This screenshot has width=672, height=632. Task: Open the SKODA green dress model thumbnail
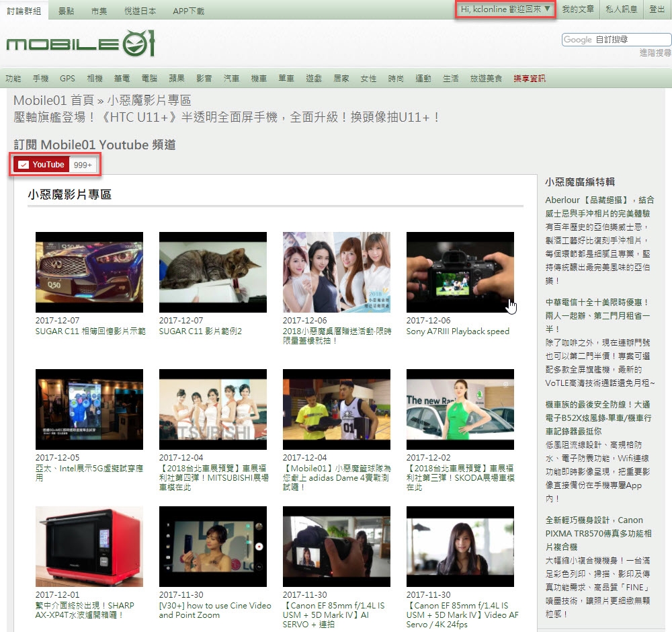pos(460,409)
